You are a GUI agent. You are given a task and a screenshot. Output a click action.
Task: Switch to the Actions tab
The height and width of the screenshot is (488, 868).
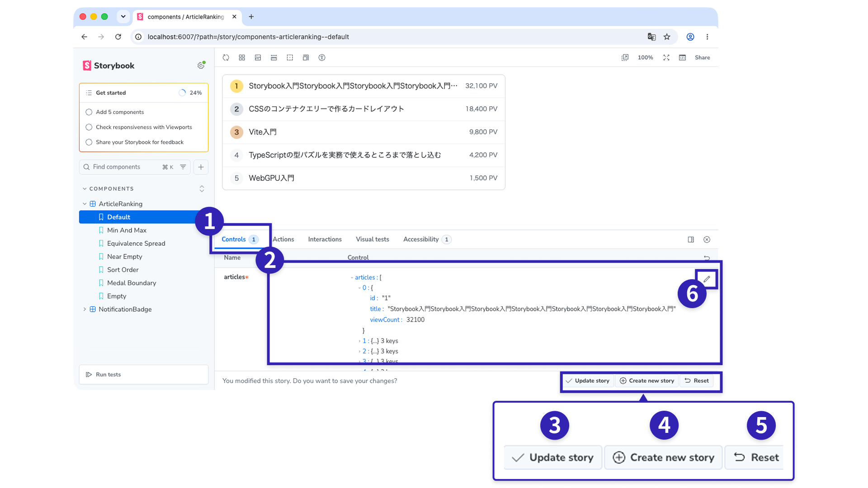tap(283, 239)
